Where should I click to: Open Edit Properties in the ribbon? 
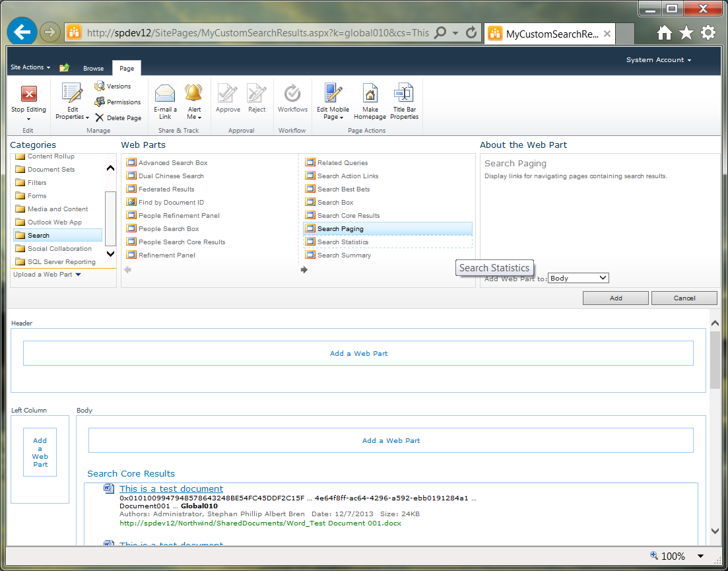[x=72, y=102]
